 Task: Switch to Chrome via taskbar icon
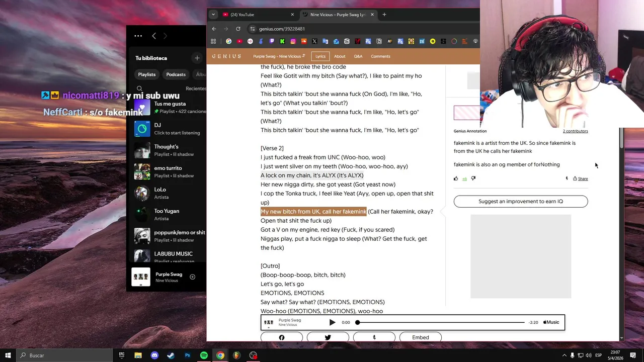(x=220, y=355)
